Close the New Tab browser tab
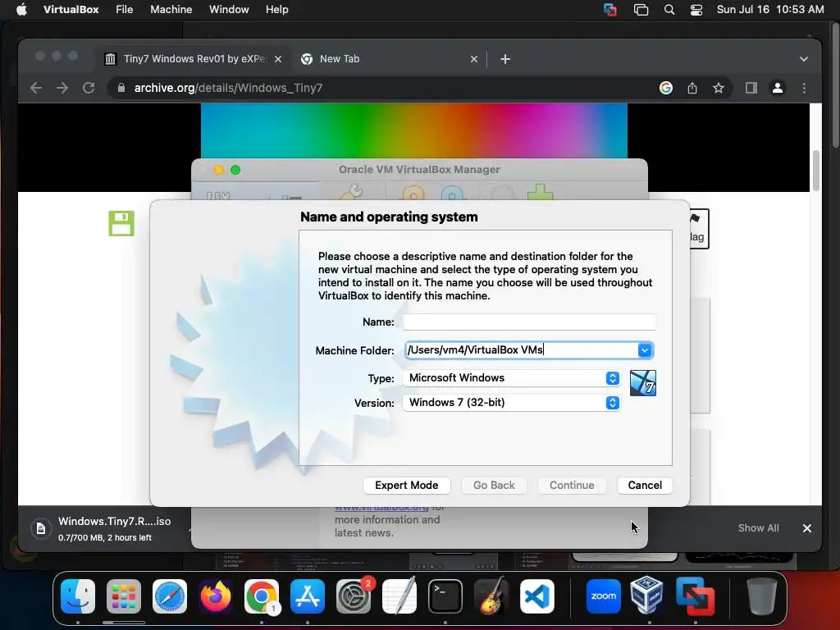Viewport: 840px width, 630px height. [x=473, y=59]
